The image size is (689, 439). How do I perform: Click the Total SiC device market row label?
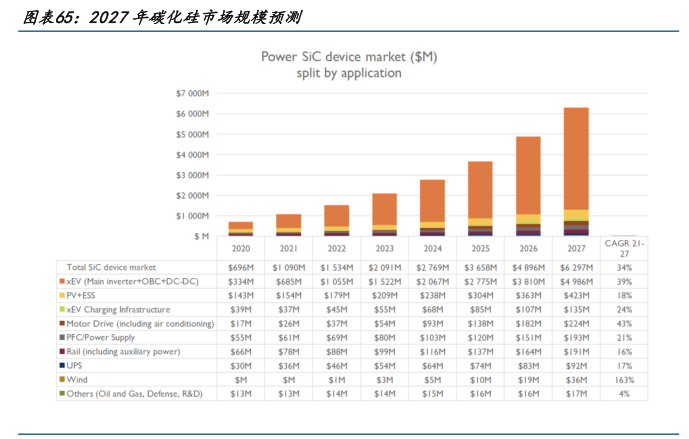112,268
